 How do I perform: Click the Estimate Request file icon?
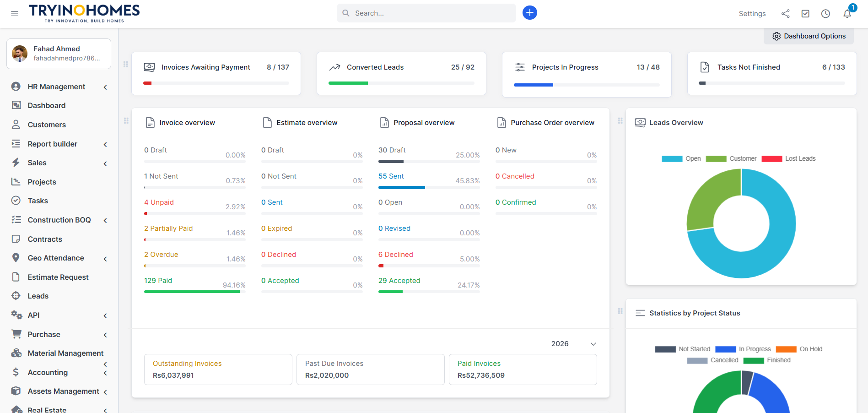[16, 277]
